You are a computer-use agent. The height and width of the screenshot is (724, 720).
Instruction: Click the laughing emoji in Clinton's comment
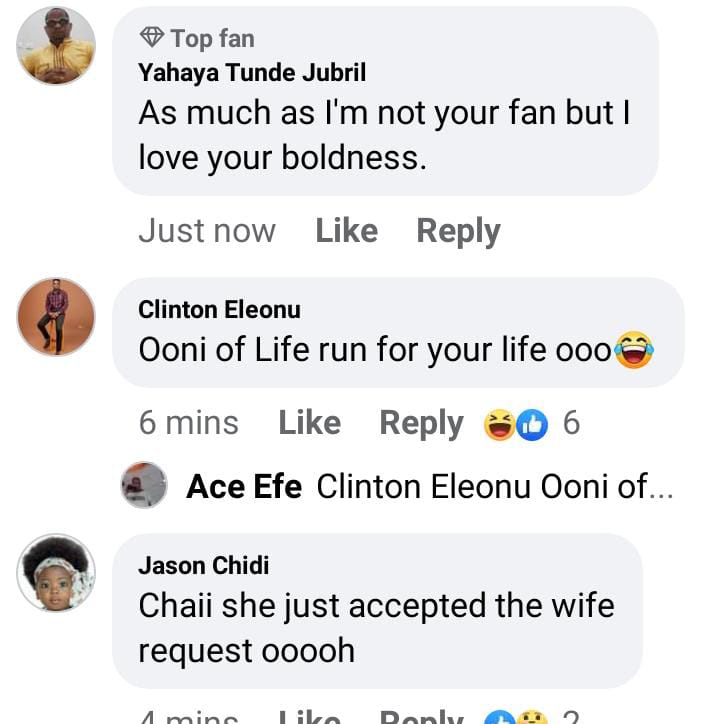(x=635, y=350)
